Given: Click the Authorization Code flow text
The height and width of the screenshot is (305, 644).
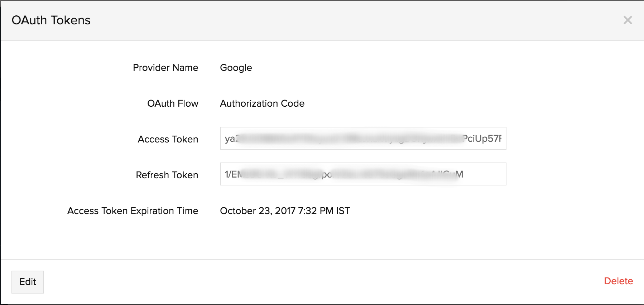Looking at the screenshot, I should click(262, 103).
